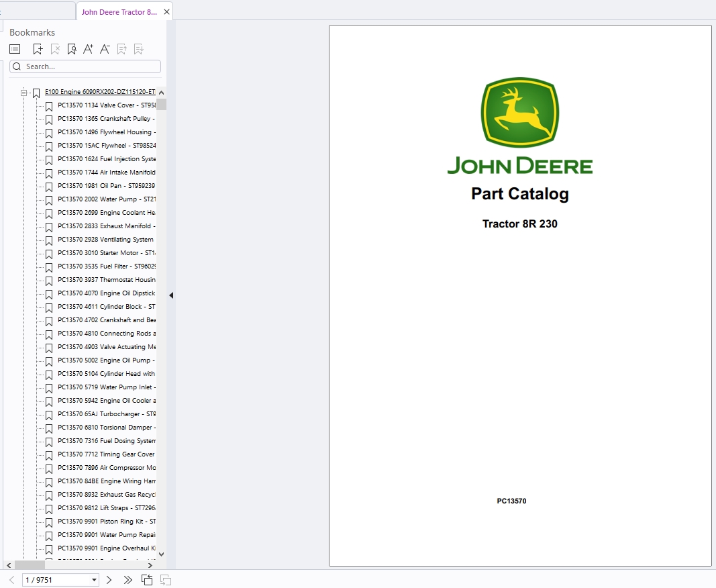716x588 pixels.
Task: Focus the bookmarks Search field
Action: click(85, 66)
